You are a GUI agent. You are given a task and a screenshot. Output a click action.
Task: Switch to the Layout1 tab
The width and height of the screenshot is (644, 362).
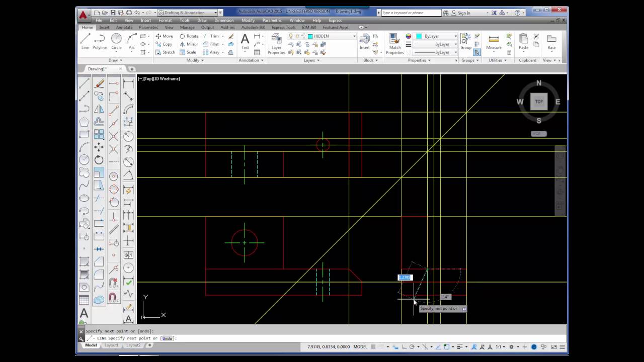click(111, 345)
